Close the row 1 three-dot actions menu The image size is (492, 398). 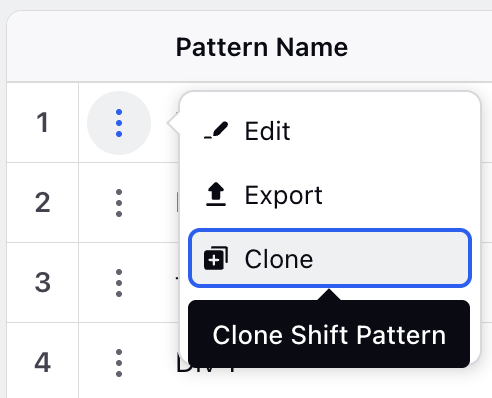click(x=119, y=123)
